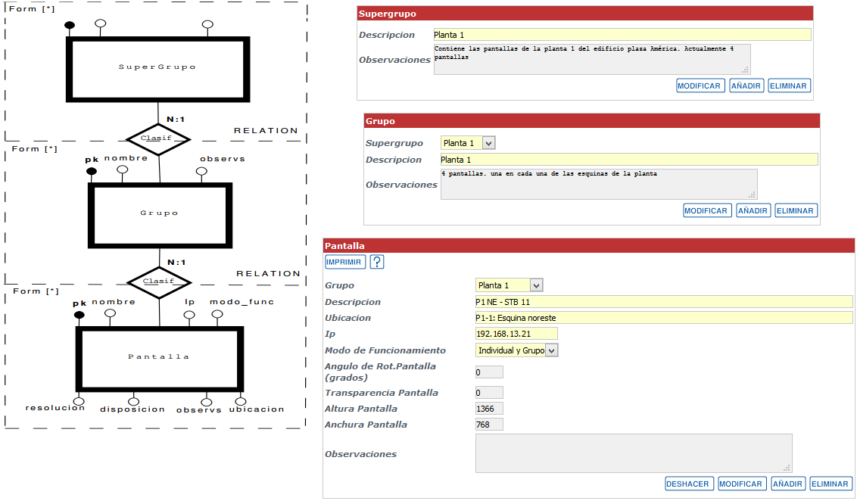Click disposicion attribute circle below Pantalla
The image size is (857, 504).
[133, 402]
